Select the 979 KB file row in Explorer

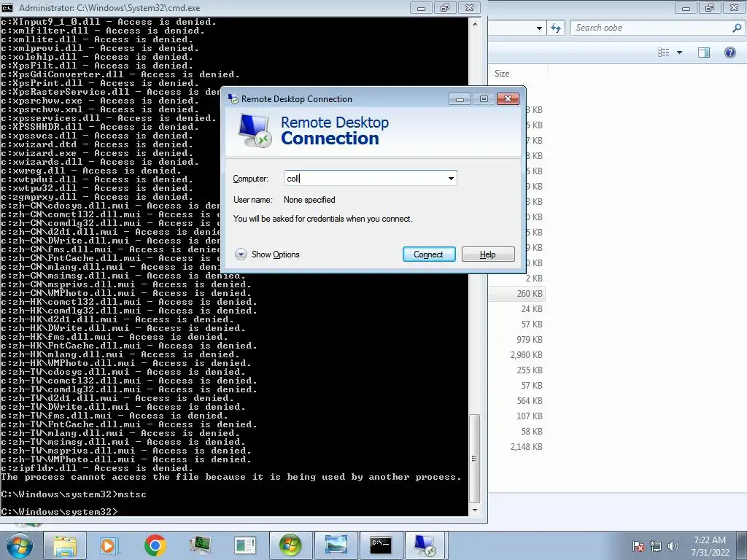[x=517, y=340]
